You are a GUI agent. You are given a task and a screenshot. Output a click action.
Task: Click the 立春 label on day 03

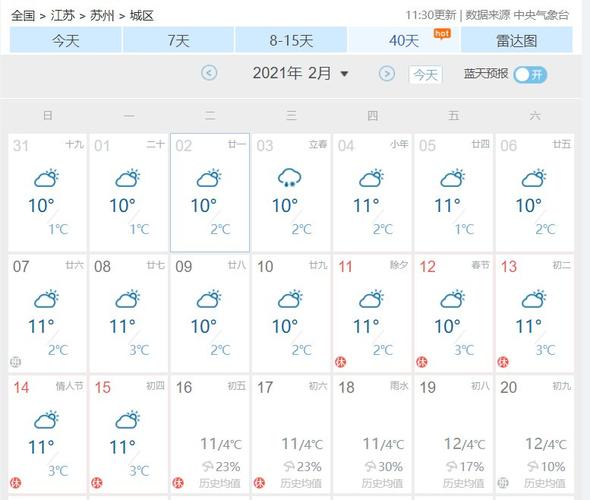(x=318, y=144)
